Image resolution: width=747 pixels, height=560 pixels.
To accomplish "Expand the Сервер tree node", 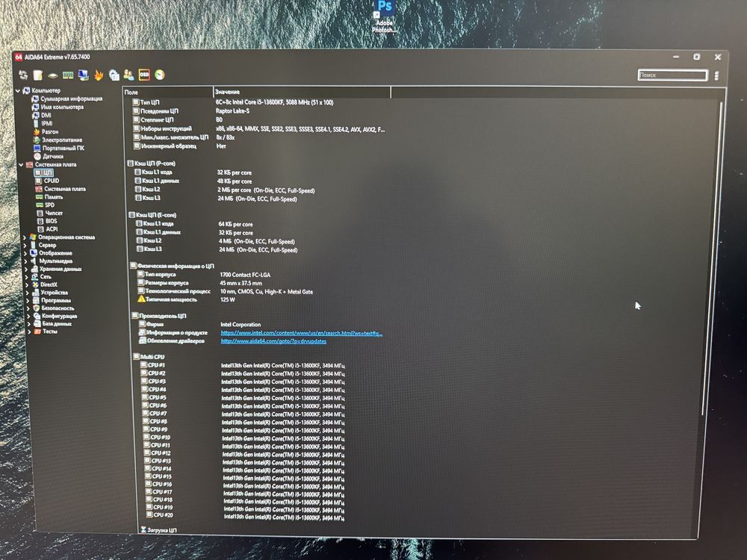I will tap(25, 245).
